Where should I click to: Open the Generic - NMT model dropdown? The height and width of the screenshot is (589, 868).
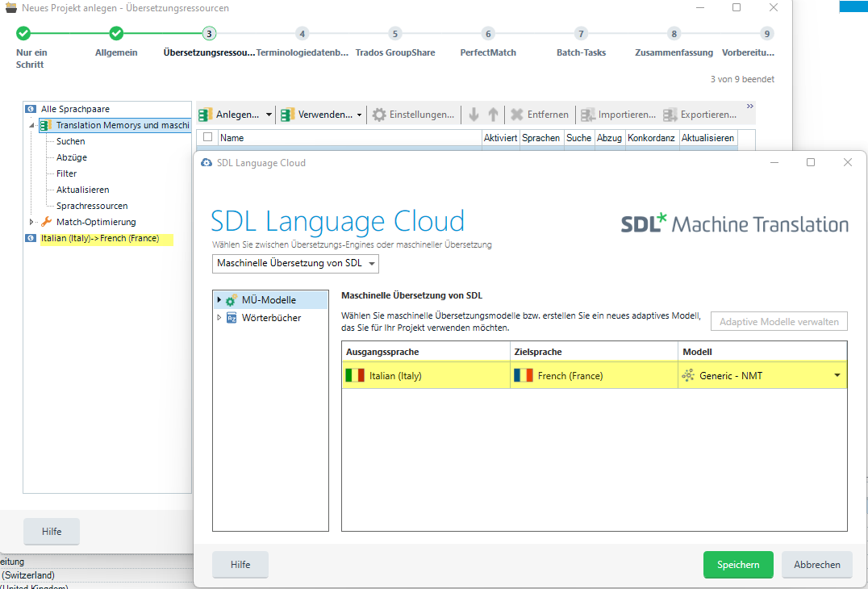(837, 375)
